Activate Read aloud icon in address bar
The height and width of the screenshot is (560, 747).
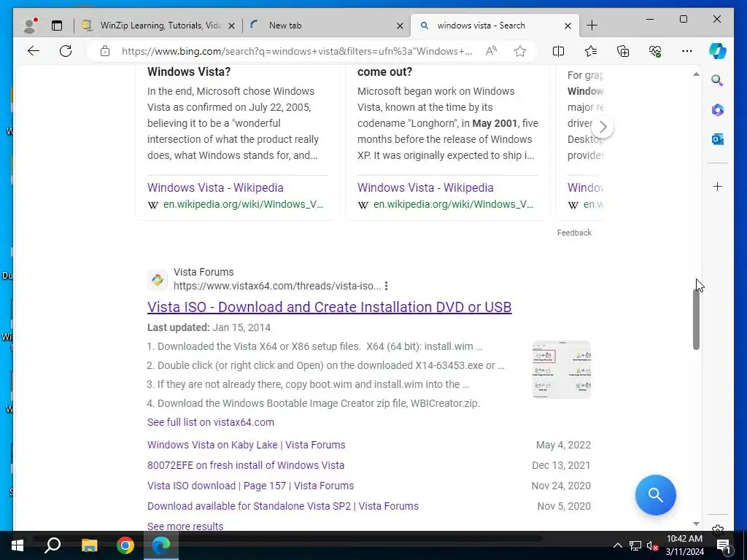[x=491, y=51]
